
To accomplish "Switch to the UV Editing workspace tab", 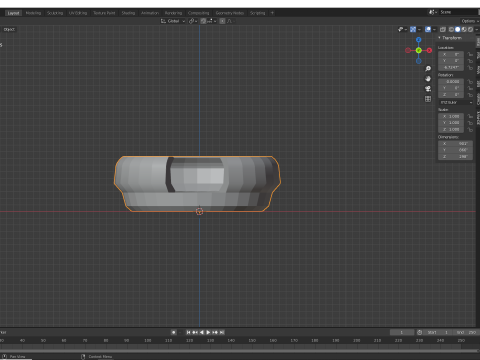I will pos(78,13).
